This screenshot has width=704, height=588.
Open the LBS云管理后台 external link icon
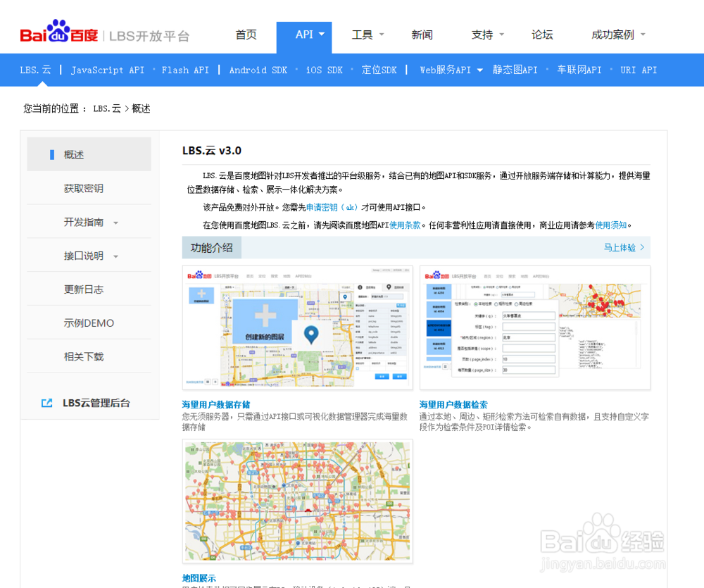[46, 403]
